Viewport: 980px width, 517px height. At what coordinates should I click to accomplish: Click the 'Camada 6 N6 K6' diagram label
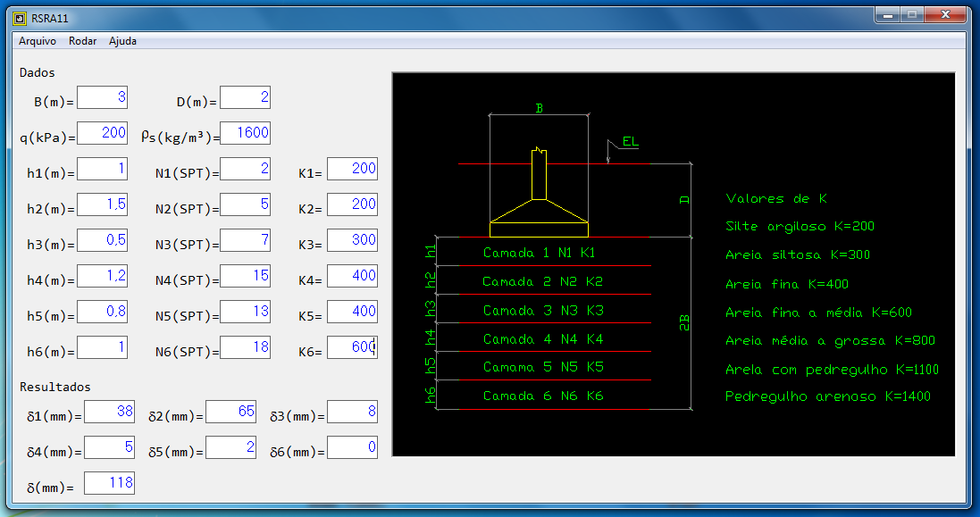coord(543,396)
